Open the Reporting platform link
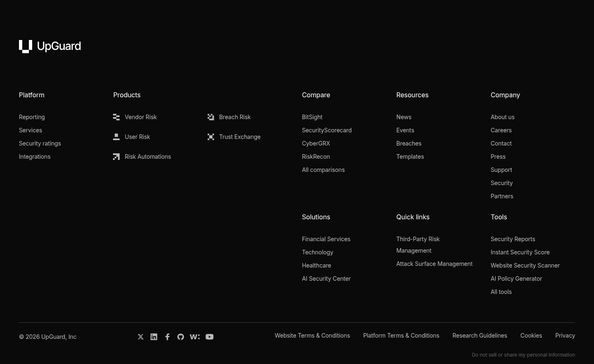Screen dimensions: 594x364 (32, 117)
